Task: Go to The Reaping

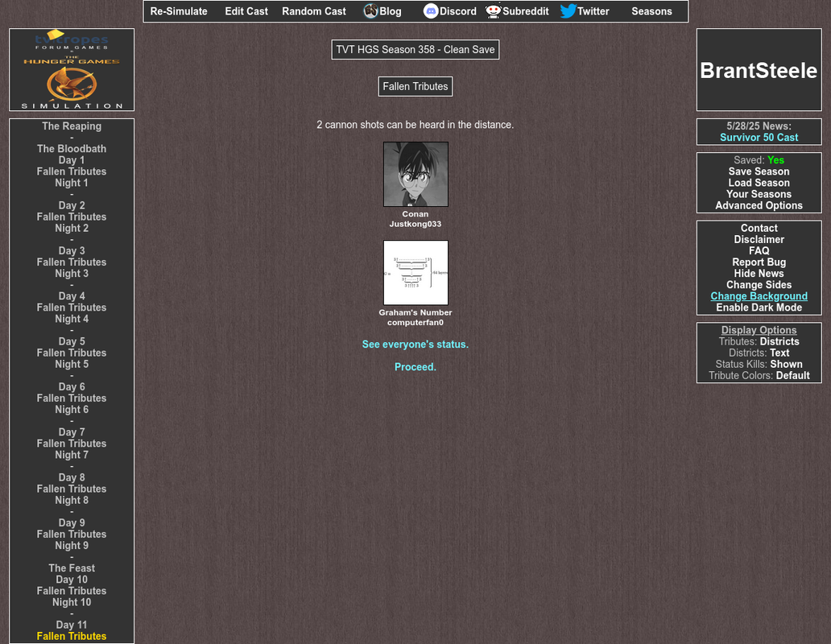Action: [x=72, y=126]
